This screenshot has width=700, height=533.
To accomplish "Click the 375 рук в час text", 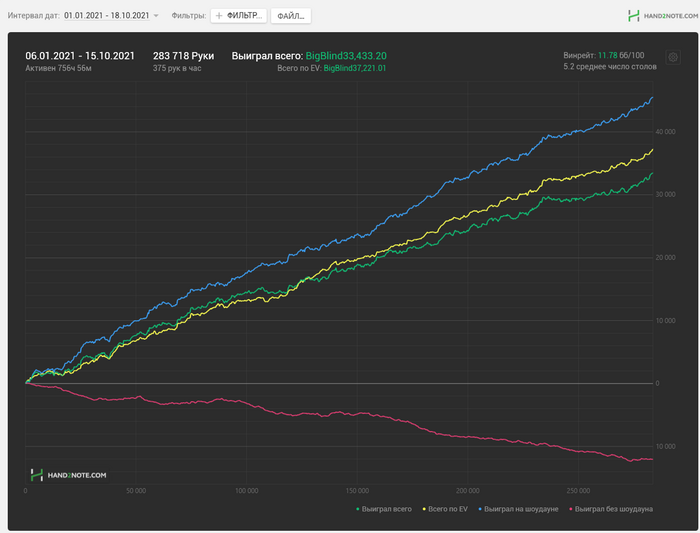I will point(177,68).
